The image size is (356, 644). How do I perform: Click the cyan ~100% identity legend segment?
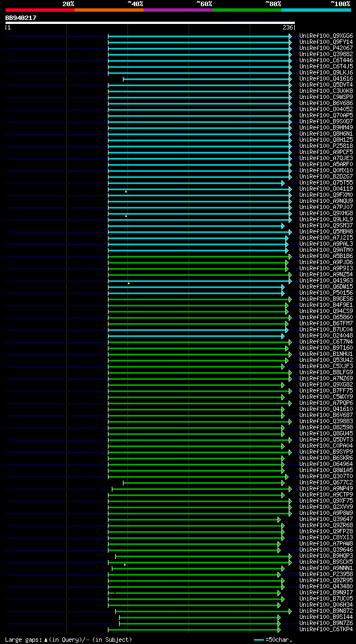pos(316,9)
